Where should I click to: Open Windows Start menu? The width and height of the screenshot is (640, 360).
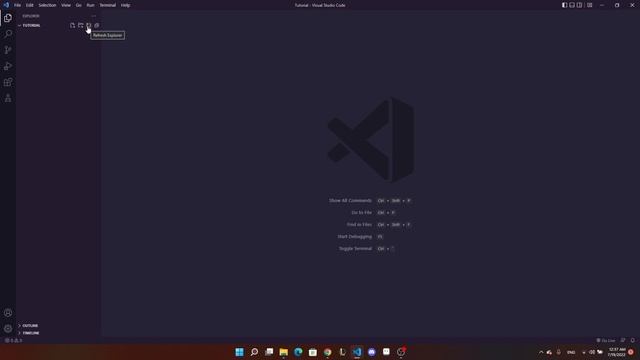pyautogui.click(x=240, y=352)
